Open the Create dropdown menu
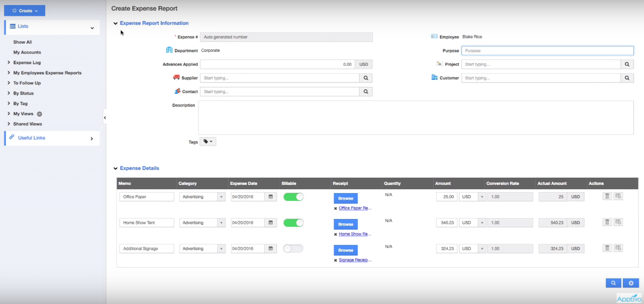 [x=24, y=10]
